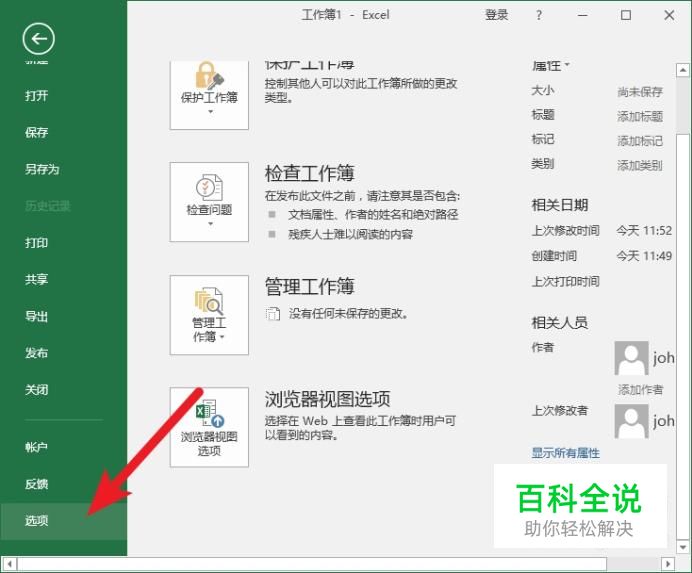
Task: Select 反馈 in the sidebar
Action: (x=37, y=484)
